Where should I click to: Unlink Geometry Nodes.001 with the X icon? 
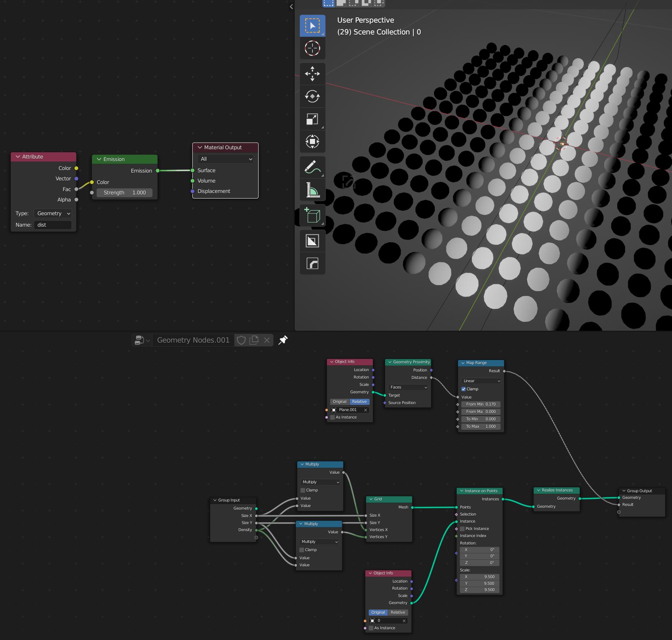click(267, 340)
